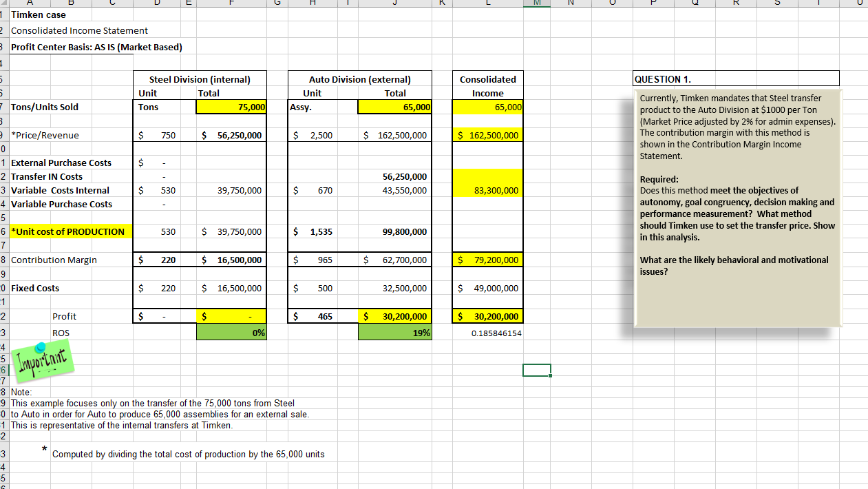Select the yellow Consolidated $162,500,000 cell

pyautogui.click(x=487, y=135)
